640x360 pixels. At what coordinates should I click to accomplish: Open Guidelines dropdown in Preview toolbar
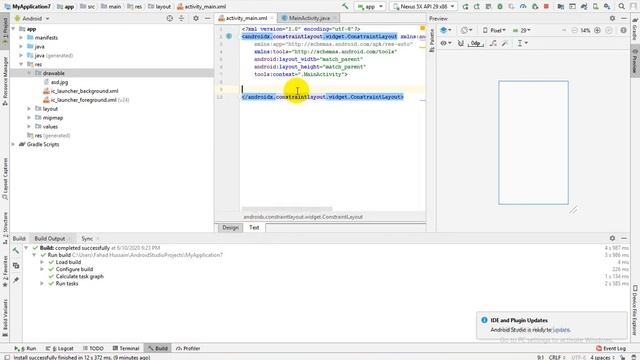click(x=522, y=43)
